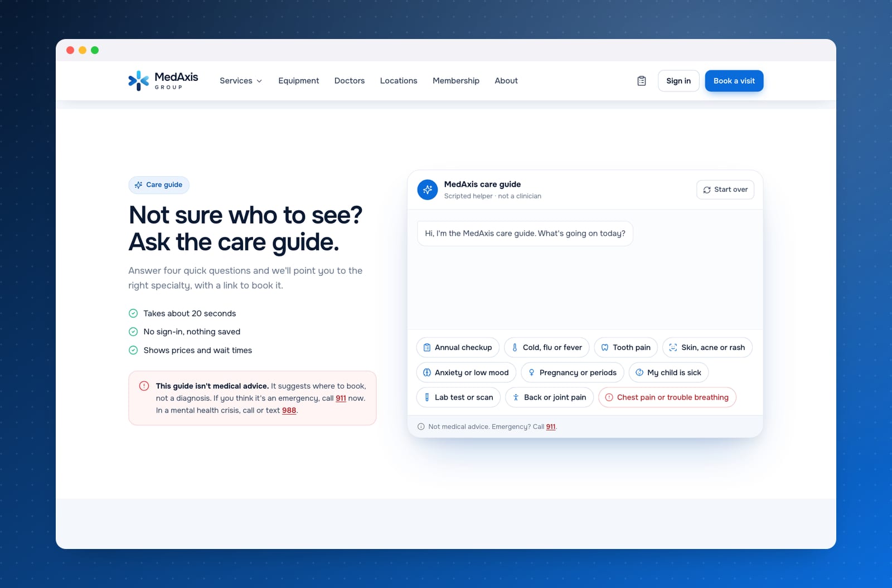Click the person icon on Back or joint pain

click(x=516, y=397)
